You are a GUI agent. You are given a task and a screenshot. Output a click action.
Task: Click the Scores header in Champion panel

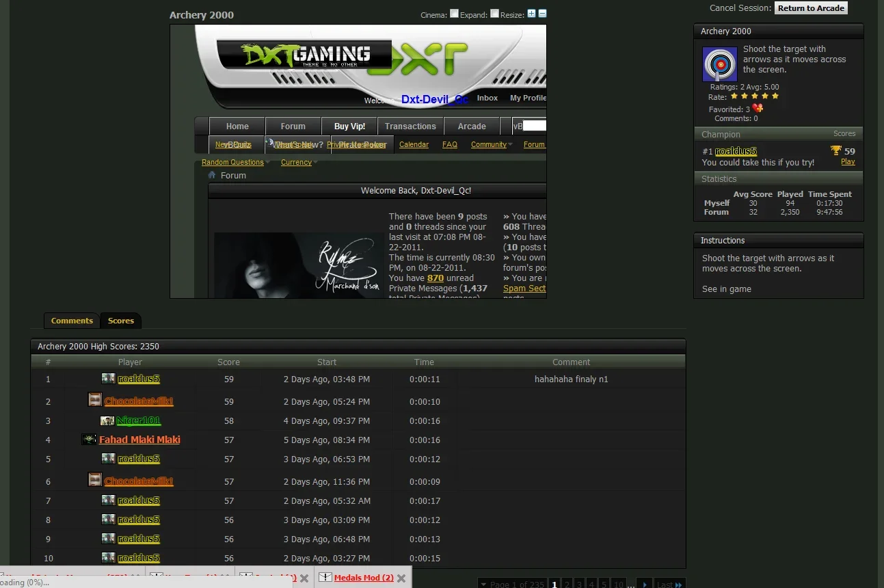pos(844,133)
